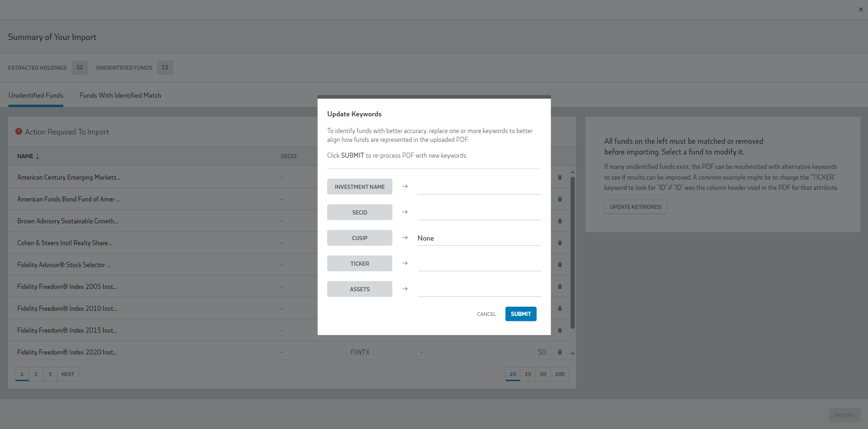Click trash icon for American Funds Bond row

pyautogui.click(x=559, y=199)
